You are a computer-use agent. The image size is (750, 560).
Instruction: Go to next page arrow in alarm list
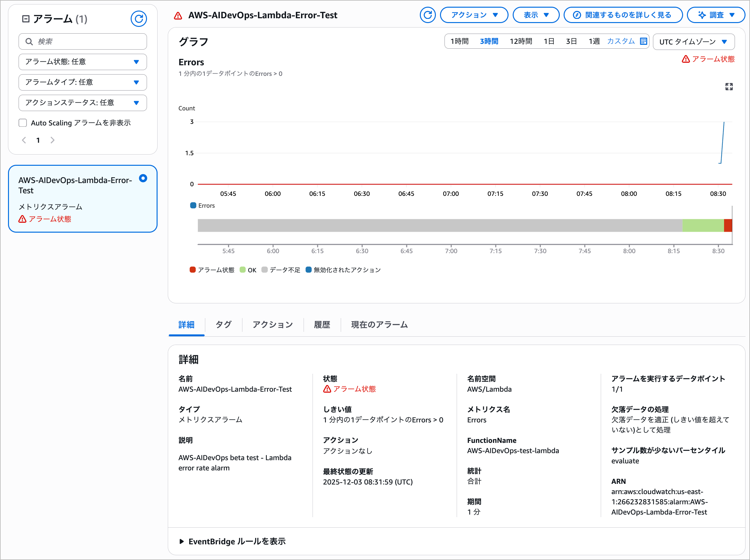coord(53,140)
